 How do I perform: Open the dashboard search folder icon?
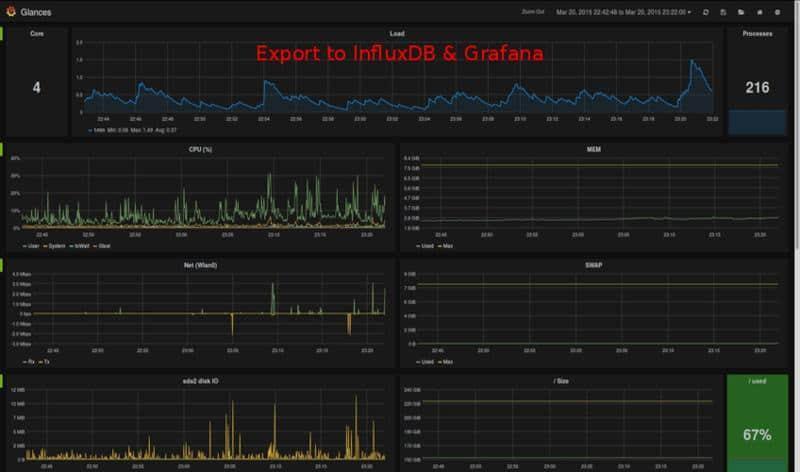(741, 12)
